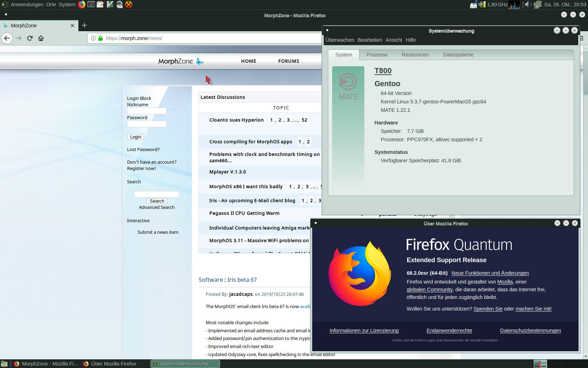Click the Login button
The image size is (588, 368).
135,137
